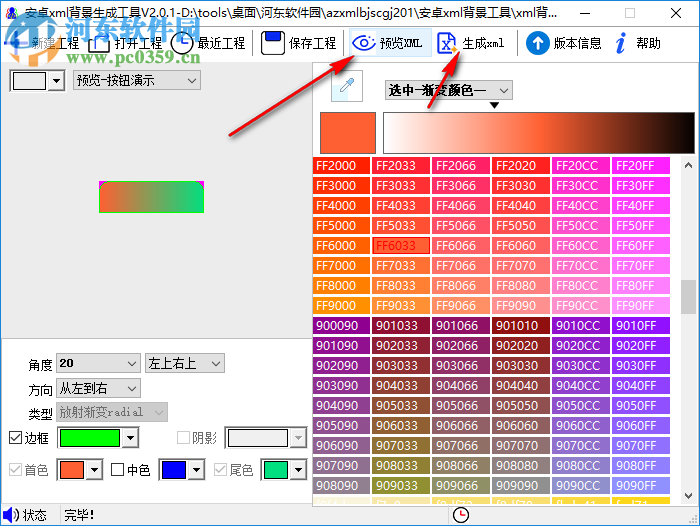Click the 尾色 green color swatch
Screen dimensions: 700x526
pos(276,470)
